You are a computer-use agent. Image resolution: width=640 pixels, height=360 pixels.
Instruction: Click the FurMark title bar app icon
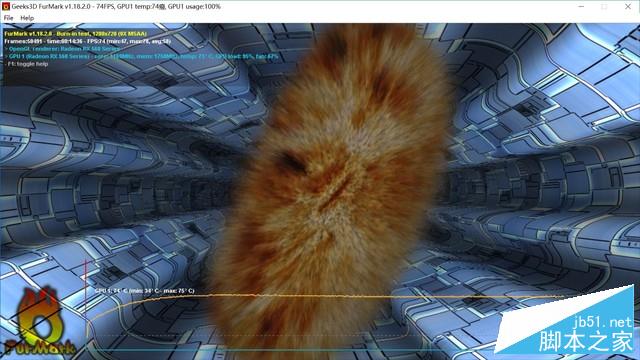(6, 6)
